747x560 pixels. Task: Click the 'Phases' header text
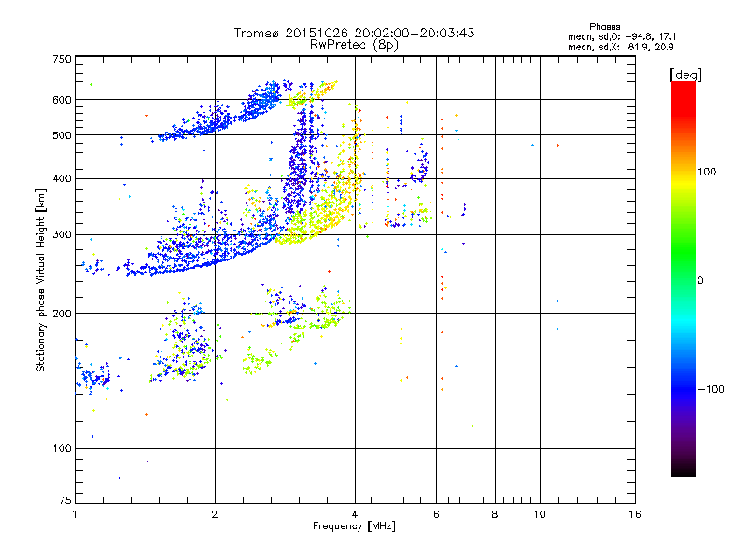pos(604,27)
